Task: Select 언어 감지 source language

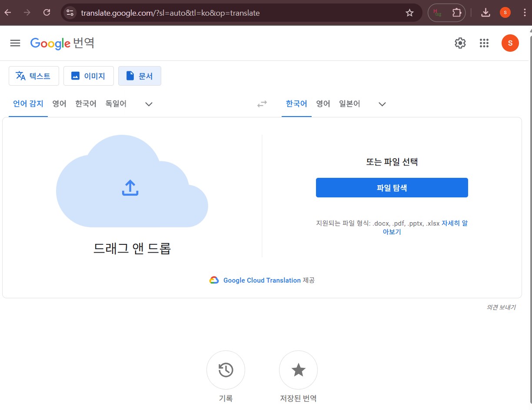Action: (x=28, y=104)
